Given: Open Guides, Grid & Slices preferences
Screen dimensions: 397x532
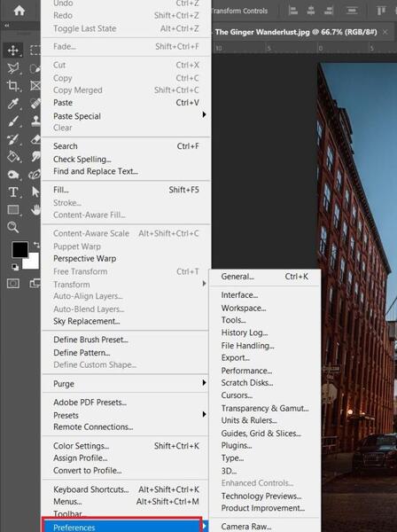Looking at the screenshot, I should pyautogui.click(x=265, y=434).
